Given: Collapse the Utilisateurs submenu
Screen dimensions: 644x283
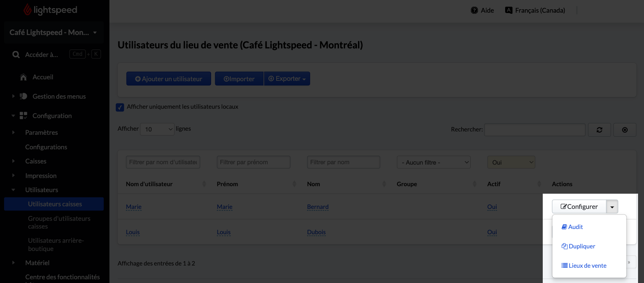Looking at the screenshot, I should 13,190.
